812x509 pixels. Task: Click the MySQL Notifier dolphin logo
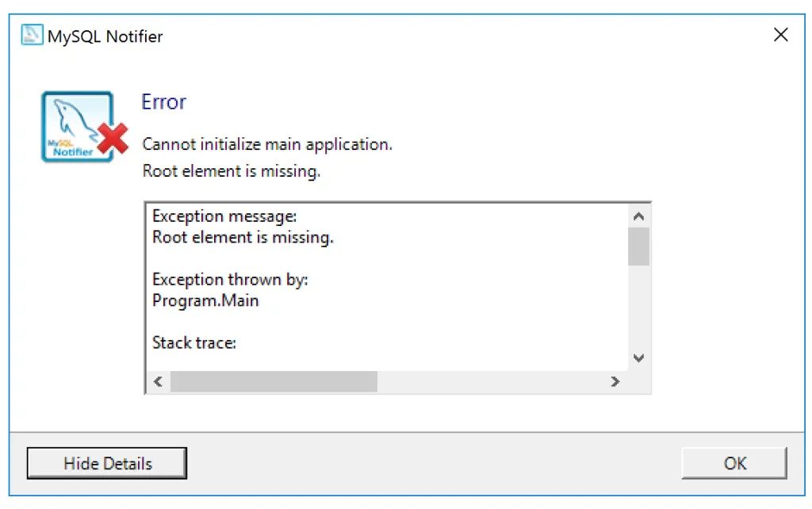click(73, 121)
